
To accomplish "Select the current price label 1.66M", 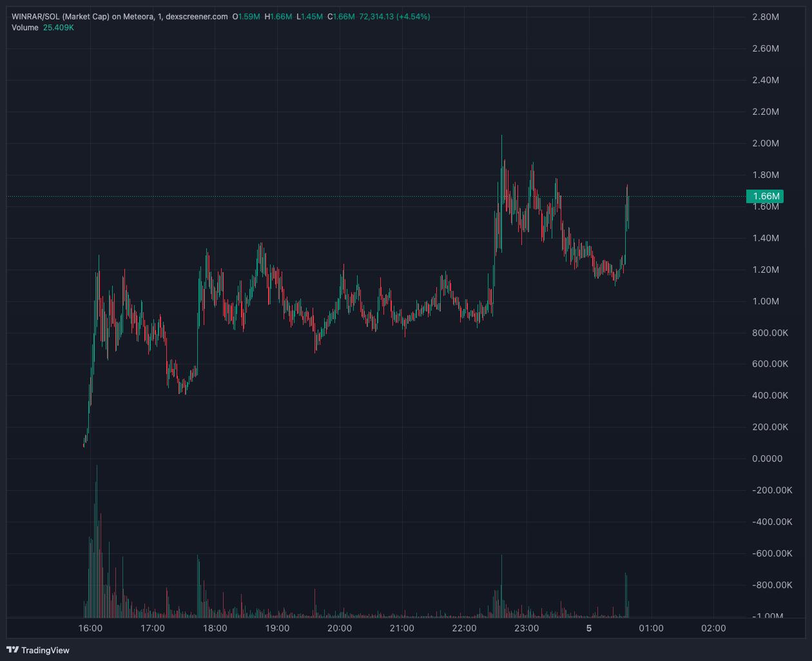I will (x=765, y=196).
